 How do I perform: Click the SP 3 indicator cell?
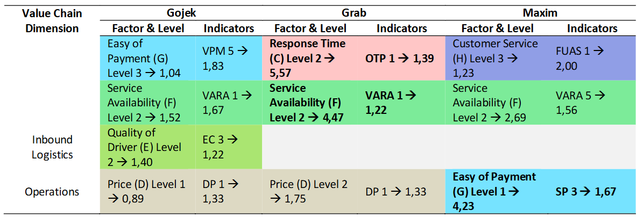[585, 191]
